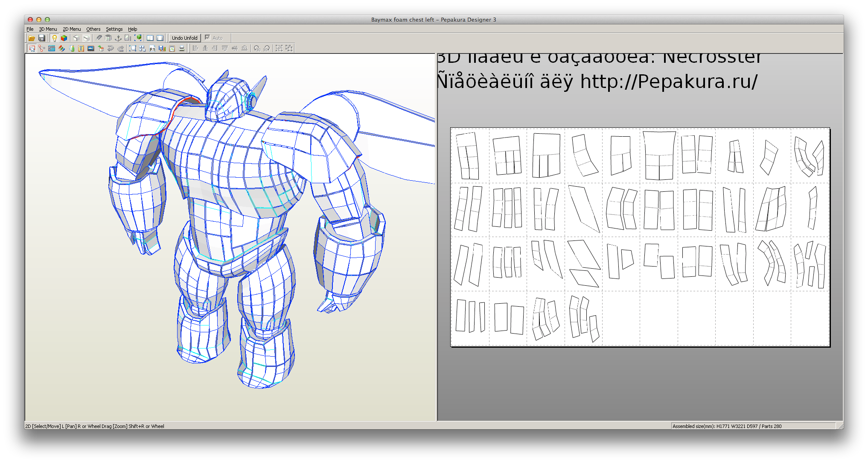Open the Help menu
The height and width of the screenshot is (463, 868).
click(133, 29)
